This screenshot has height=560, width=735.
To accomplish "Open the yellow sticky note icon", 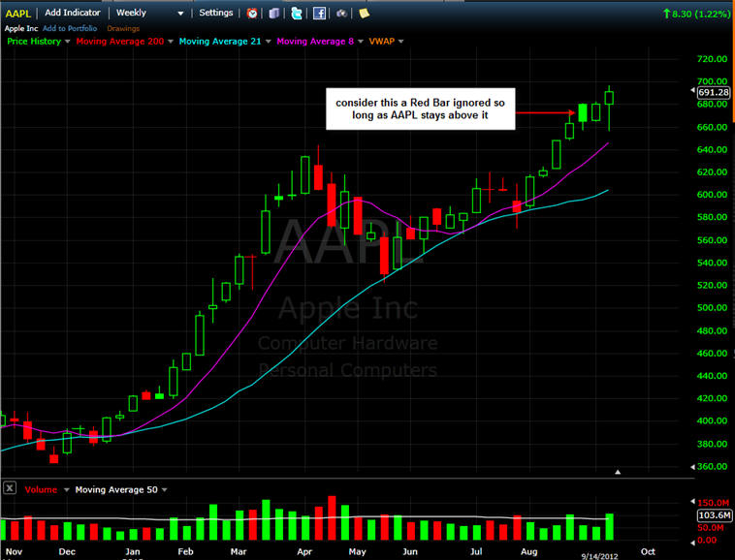I will coord(365,14).
